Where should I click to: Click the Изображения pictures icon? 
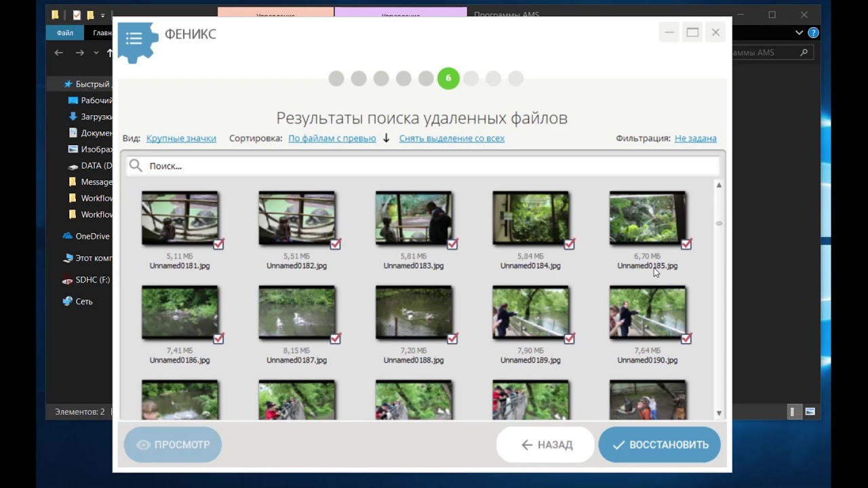click(x=73, y=149)
